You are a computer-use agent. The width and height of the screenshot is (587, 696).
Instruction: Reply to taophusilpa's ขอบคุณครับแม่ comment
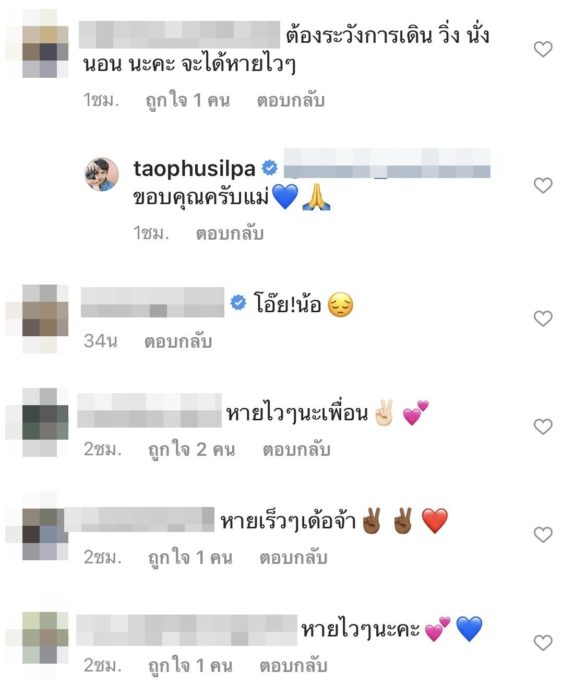tap(230, 233)
